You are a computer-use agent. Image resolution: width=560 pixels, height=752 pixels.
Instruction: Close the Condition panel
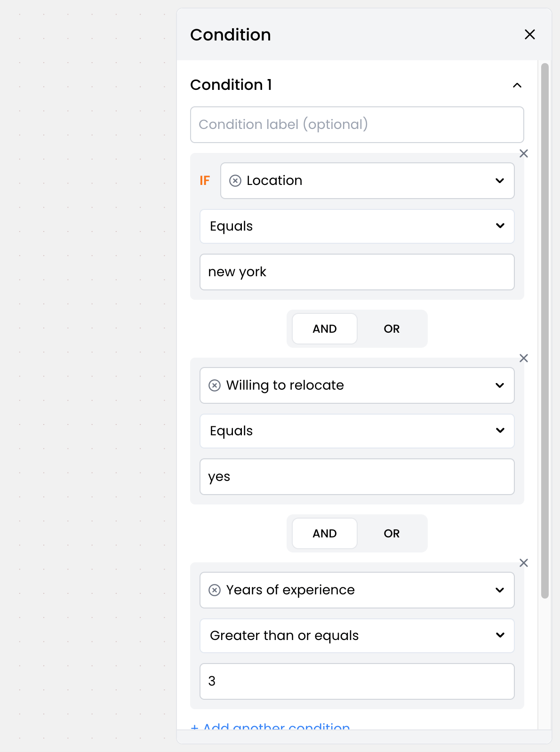pos(529,34)
